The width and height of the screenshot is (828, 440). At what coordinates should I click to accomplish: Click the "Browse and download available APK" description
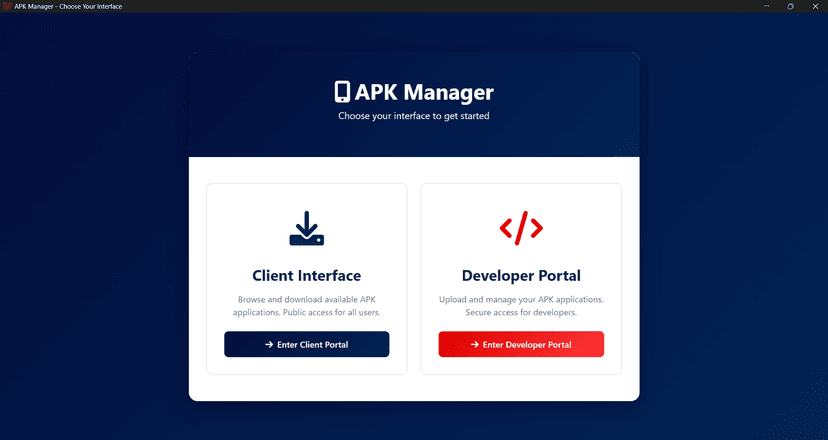tap(306, 306)
